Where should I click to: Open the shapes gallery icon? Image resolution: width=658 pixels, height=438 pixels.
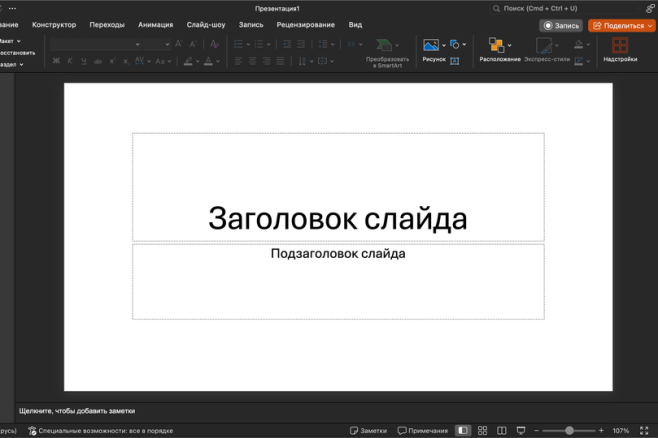tap(455, 44)
